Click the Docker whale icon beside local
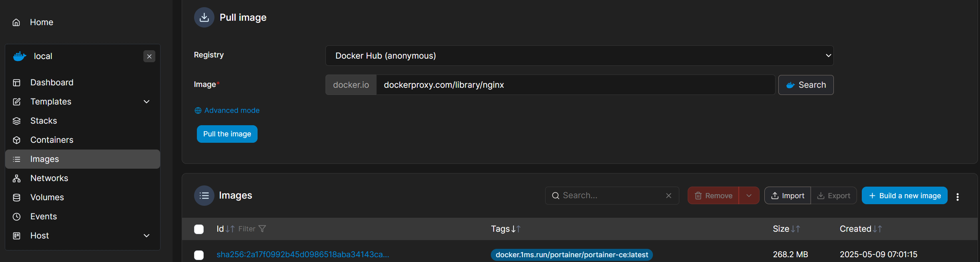 click(20, 56)
